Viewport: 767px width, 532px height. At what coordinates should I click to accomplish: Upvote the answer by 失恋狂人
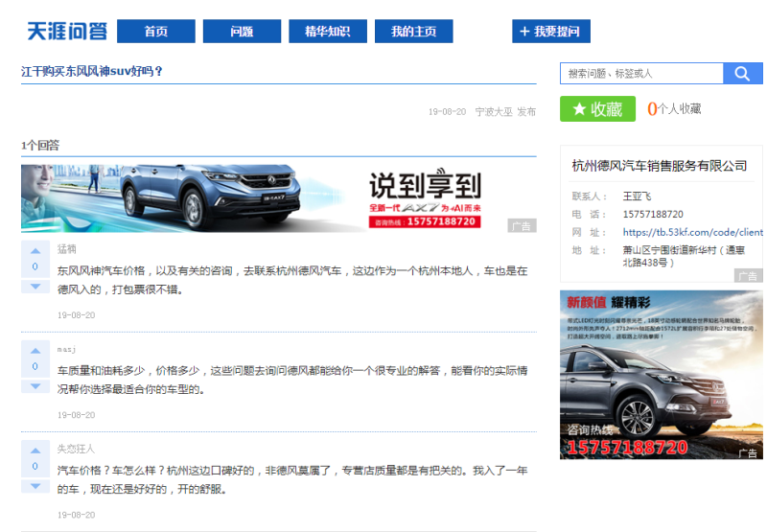(x=35, y=451)
